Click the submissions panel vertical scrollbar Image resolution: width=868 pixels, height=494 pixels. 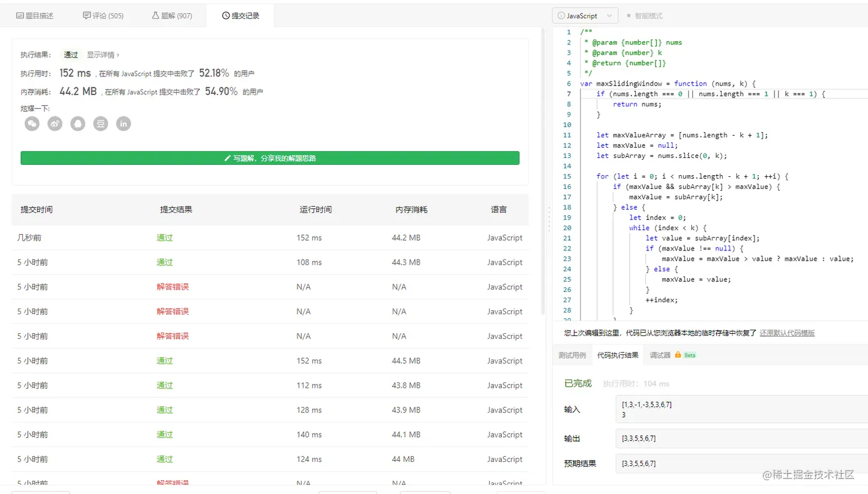[543, 172]
